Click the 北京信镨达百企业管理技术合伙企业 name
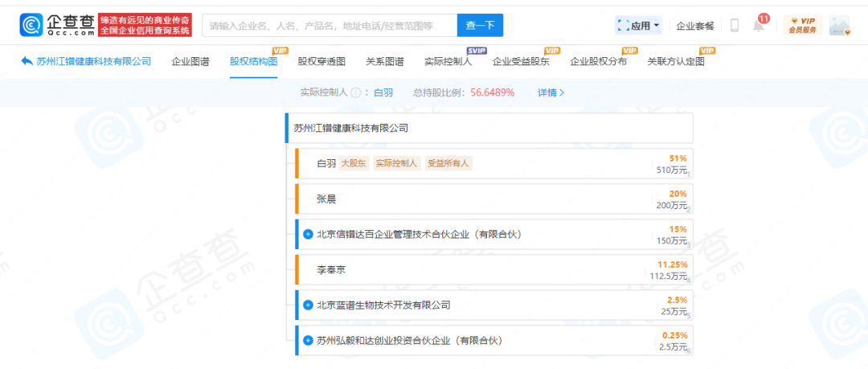Screen dimensions: 868x369 pyautogui.click(x=420, y=235)
